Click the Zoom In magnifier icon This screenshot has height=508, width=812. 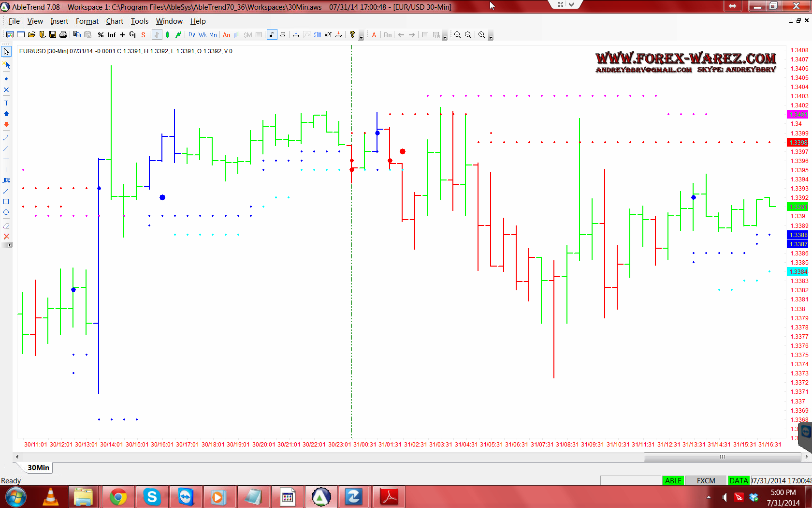(457, 35)
